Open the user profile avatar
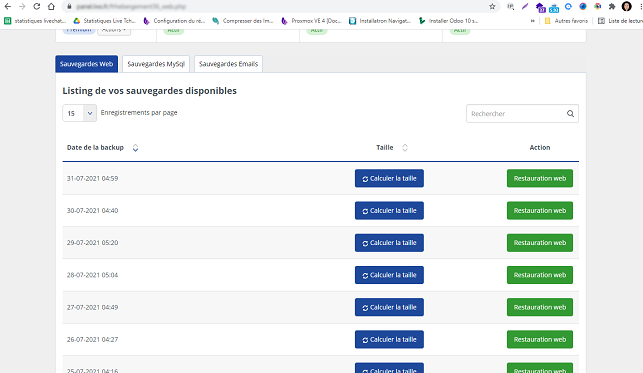 pyautogui.click(x=627, y=6)
